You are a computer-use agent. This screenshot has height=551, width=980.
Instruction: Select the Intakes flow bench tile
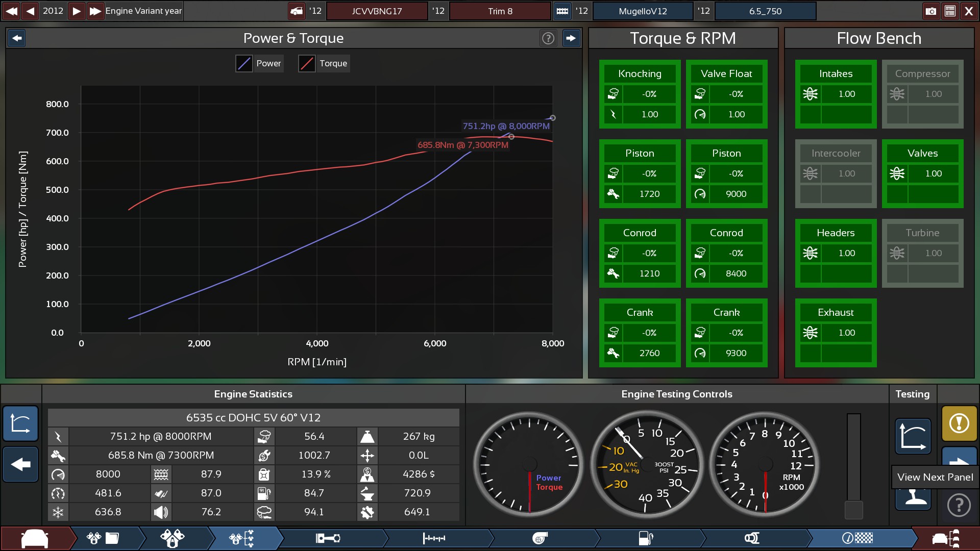(836, 94)
